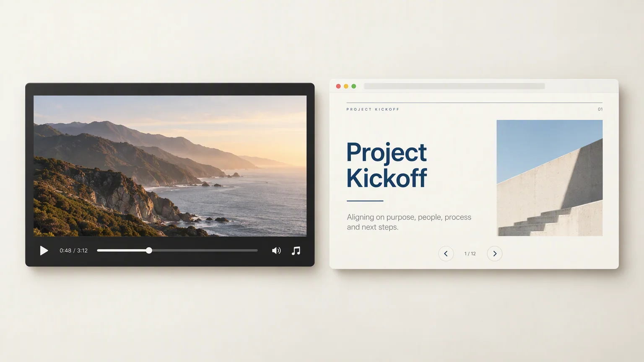
Task: Click the concrete stairs image
Action: pyautogui.click(x=549, y=178)
